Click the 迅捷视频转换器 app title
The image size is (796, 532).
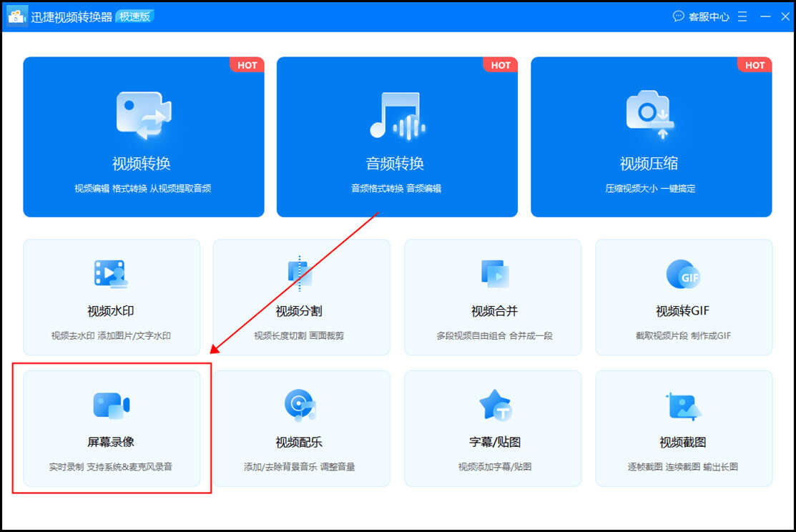[71, 16]
